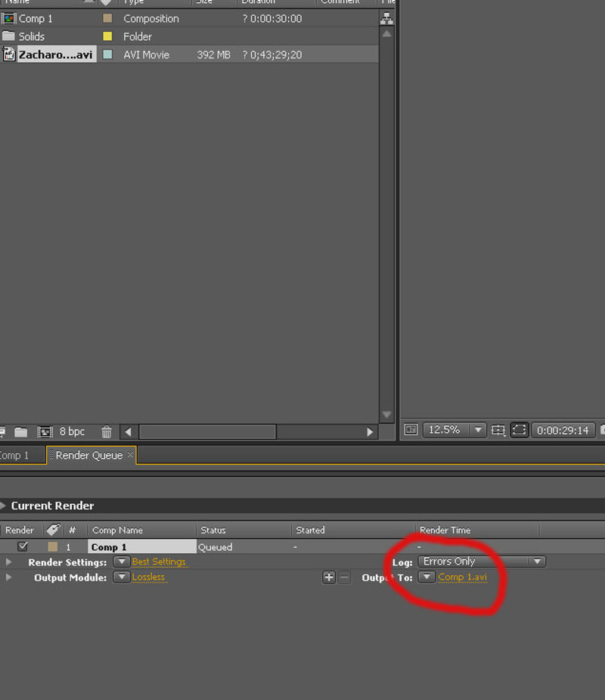Switch to the Render Queue tab

pyautogui.click(x=88, y=455)
